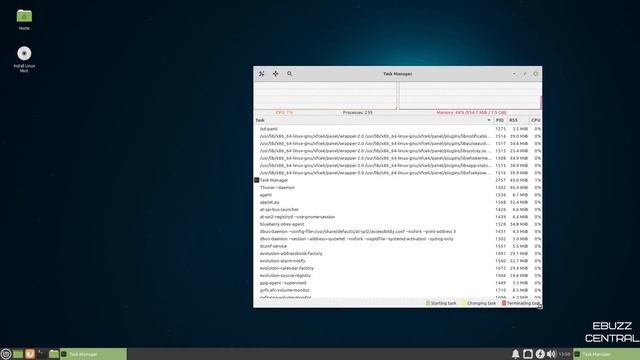The width and height of the screenshot is (640, 360).
Task: Select evolution-calendar-factory process
Action: (398, 269)
